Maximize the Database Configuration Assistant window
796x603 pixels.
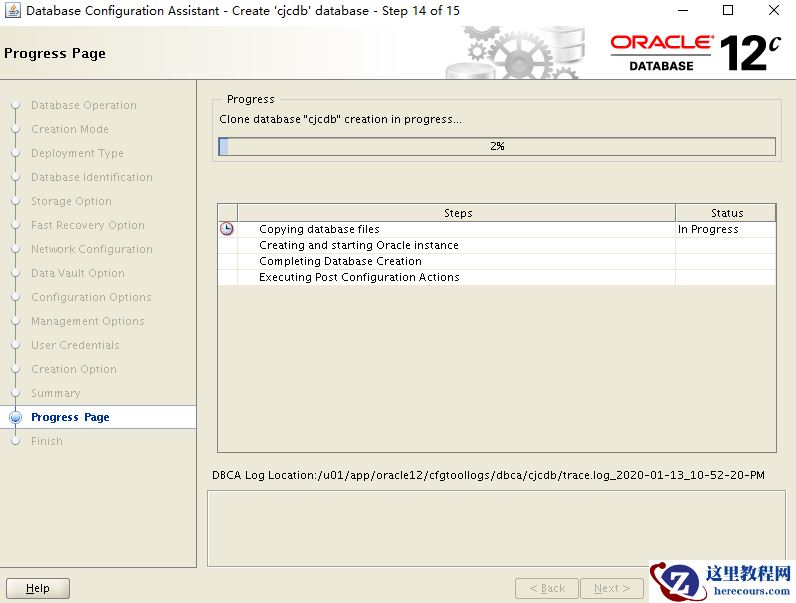[728, 10]
